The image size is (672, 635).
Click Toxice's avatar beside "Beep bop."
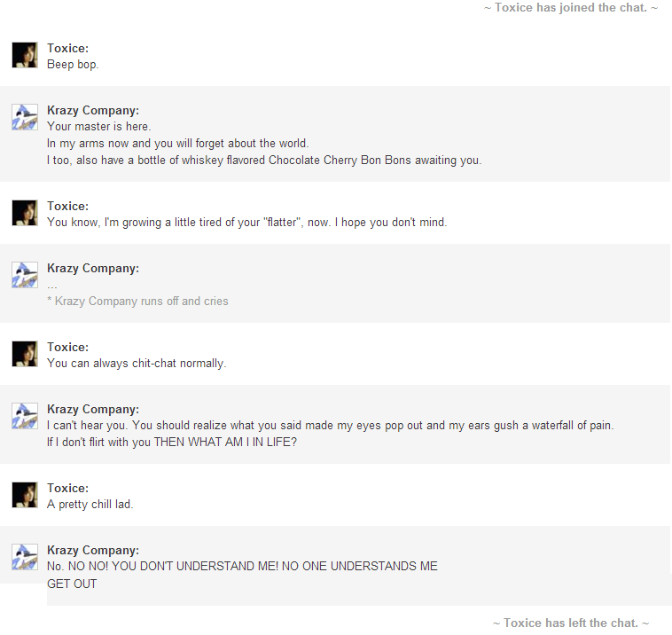[x=24, y=55]
